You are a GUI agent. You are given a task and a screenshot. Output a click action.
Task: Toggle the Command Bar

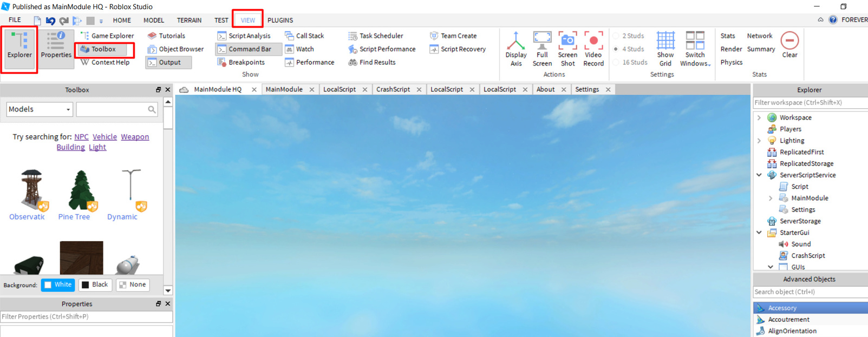pos(249,49)
